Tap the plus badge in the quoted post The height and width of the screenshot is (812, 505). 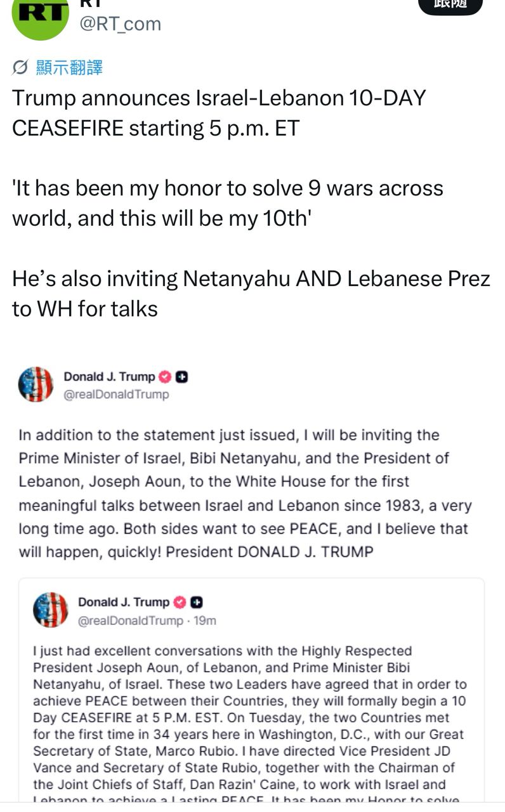click(x=197, y=602)
